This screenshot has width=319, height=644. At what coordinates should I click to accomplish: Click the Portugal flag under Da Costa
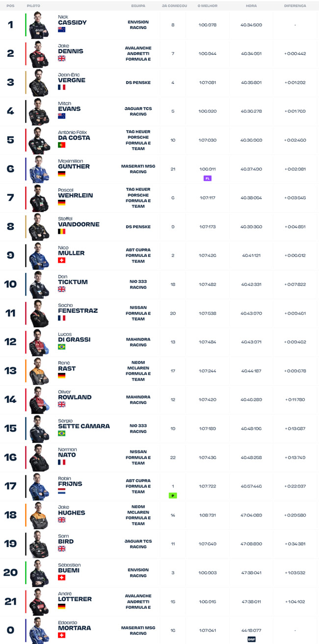tap(62, 145)
